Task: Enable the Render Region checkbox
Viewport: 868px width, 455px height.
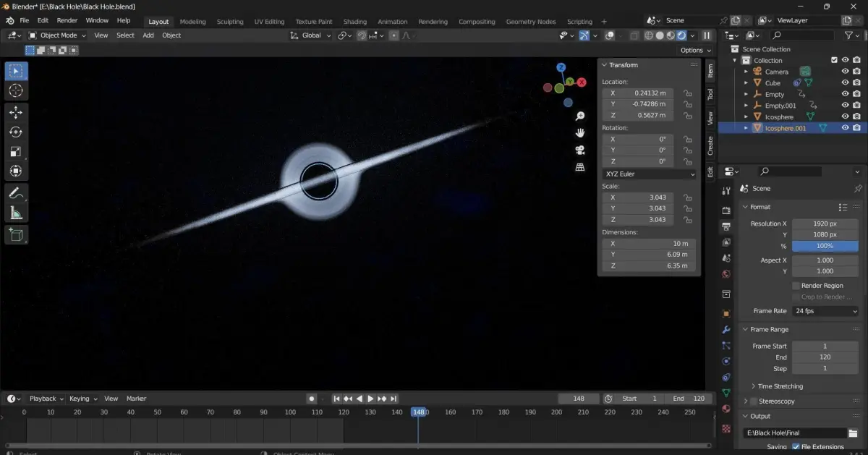Action: [796, 286]
